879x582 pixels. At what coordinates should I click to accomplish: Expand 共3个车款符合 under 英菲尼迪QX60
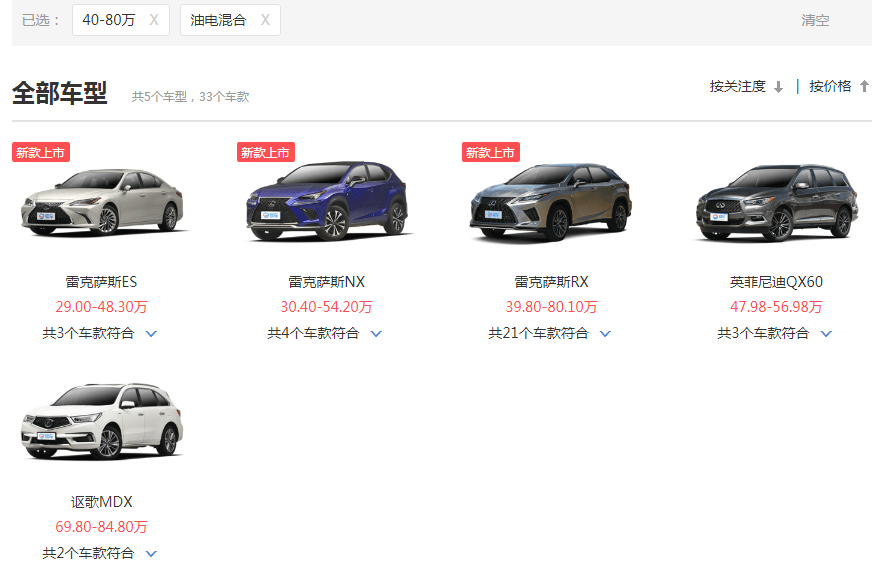(x=775, y=334)
